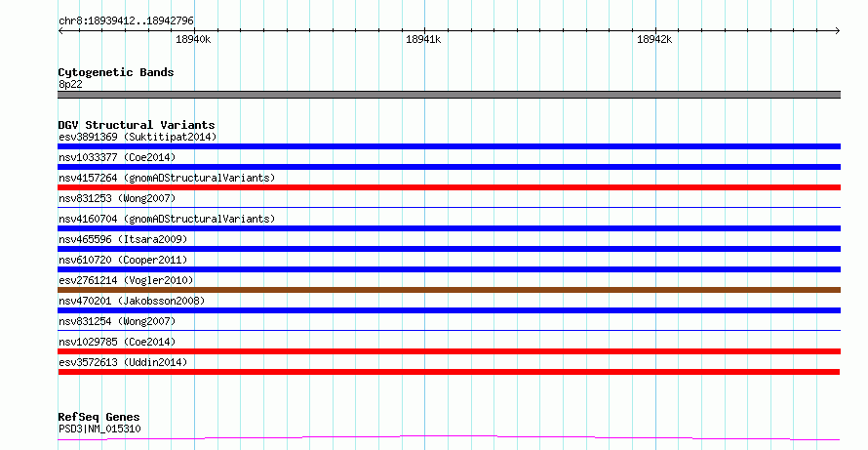
Task: Open nsv831254 (Wong2007) variant label
Action: pyautogui.click(x=117, y=321)
